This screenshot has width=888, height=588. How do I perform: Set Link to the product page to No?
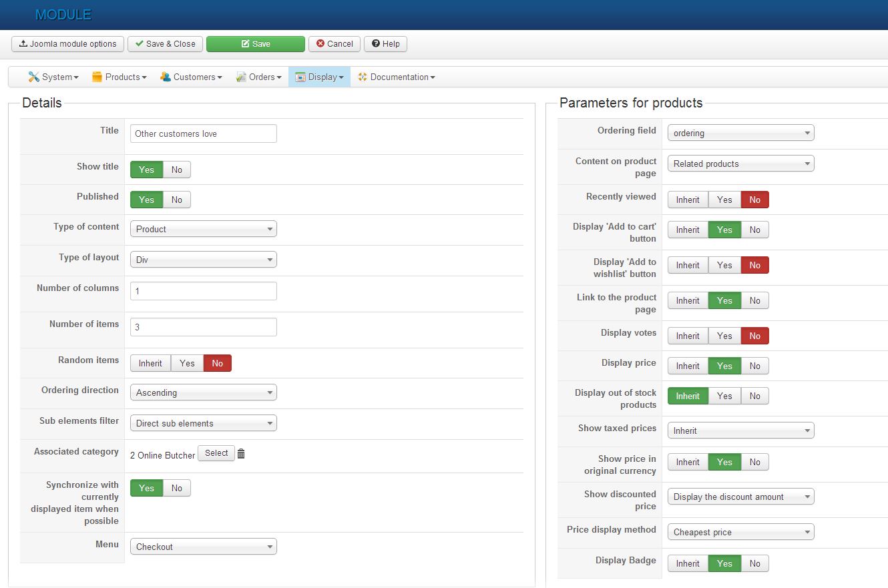click(755, 300)
